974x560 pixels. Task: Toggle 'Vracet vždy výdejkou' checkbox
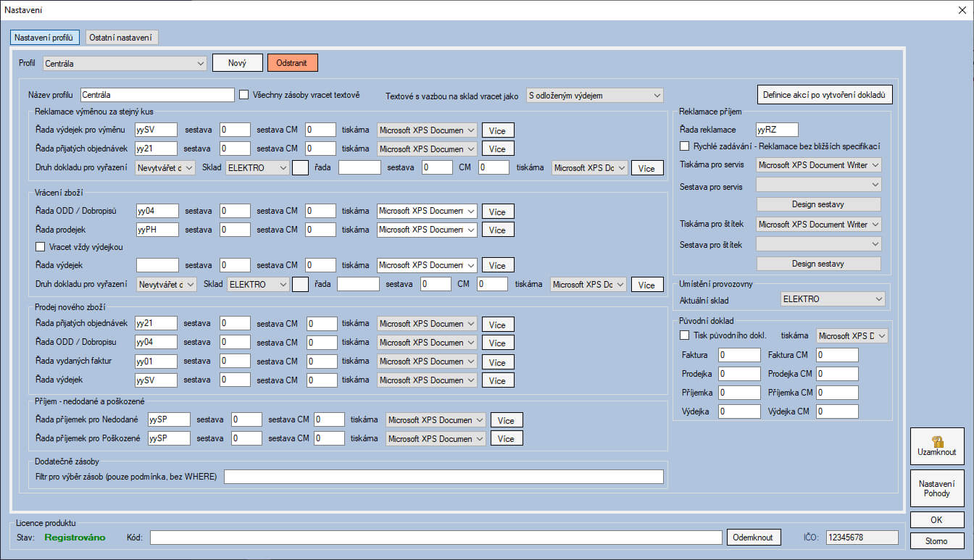click(41, 247)
